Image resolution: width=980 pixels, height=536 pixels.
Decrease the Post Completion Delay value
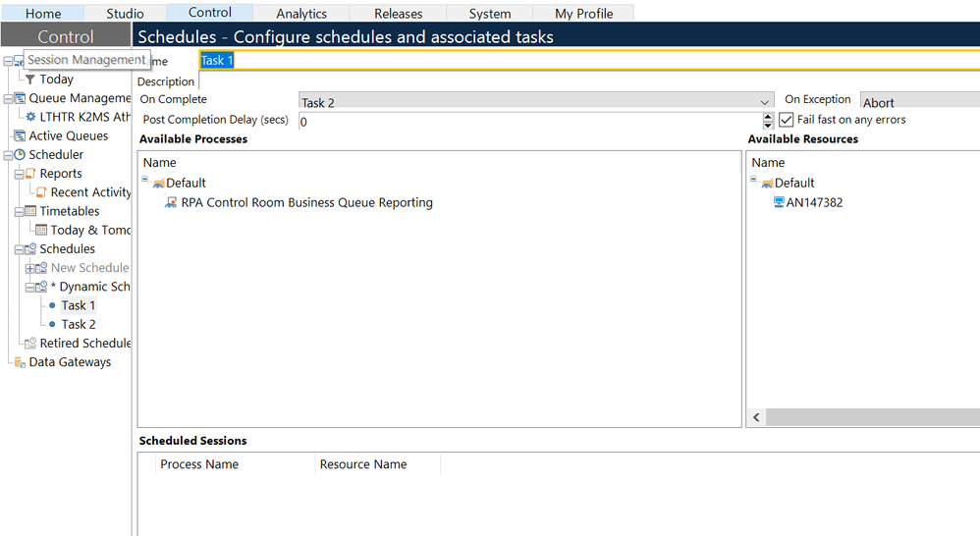click(768, 125)
